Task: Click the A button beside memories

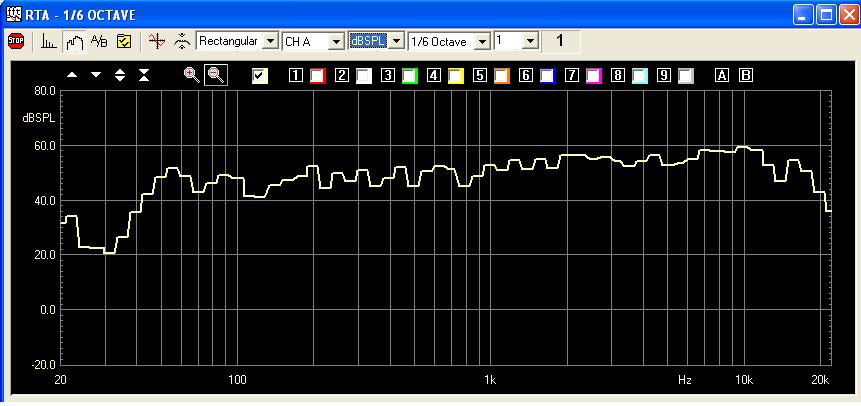Action: tap(722, 75)
